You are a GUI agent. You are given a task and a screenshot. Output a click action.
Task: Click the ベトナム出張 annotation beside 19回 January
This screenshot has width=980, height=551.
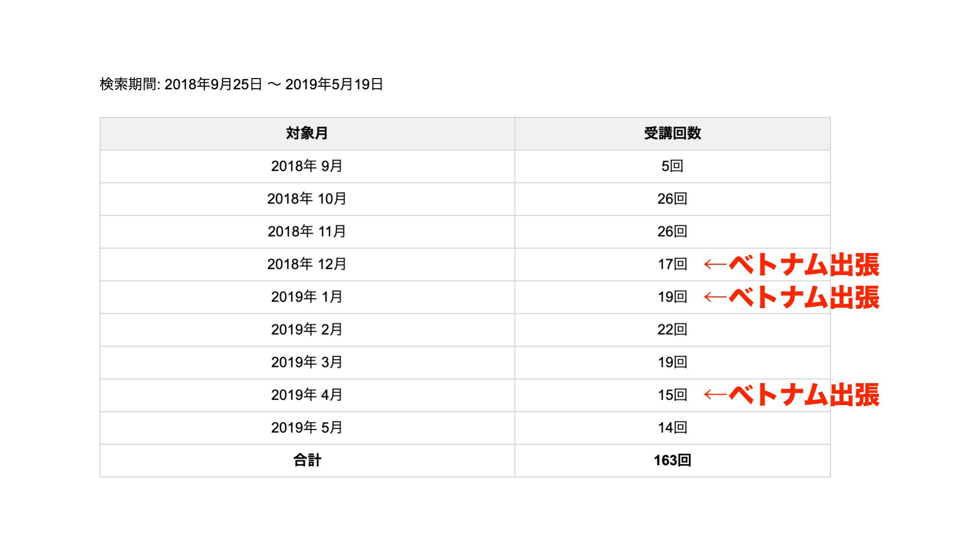804,297
